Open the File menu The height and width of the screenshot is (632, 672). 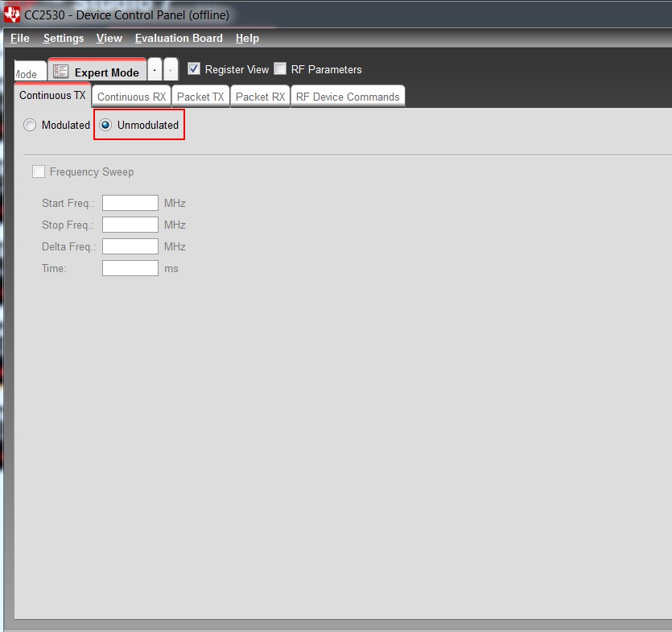coord(19,38)
